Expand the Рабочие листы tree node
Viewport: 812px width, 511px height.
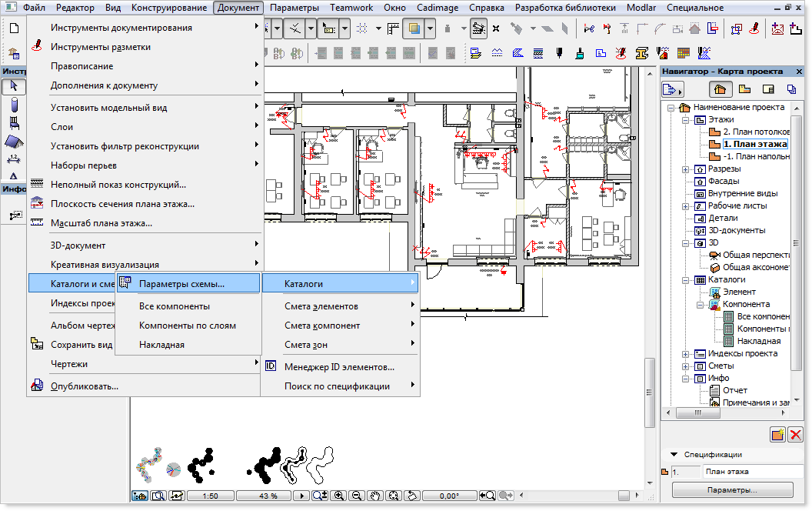(686, 207)
